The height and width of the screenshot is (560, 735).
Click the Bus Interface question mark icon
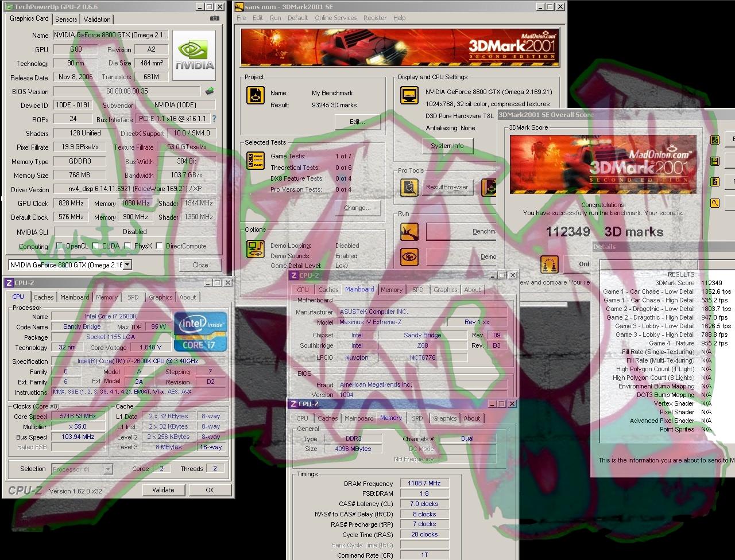tap(214, 119)
